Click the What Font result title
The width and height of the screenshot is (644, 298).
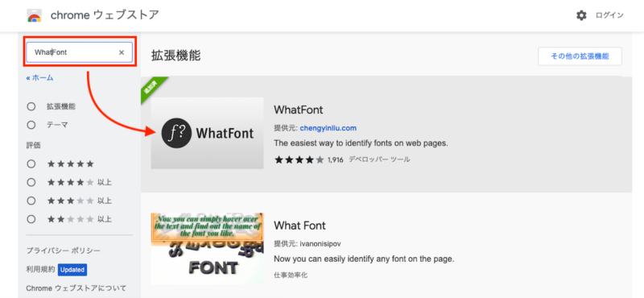[299, 226]
